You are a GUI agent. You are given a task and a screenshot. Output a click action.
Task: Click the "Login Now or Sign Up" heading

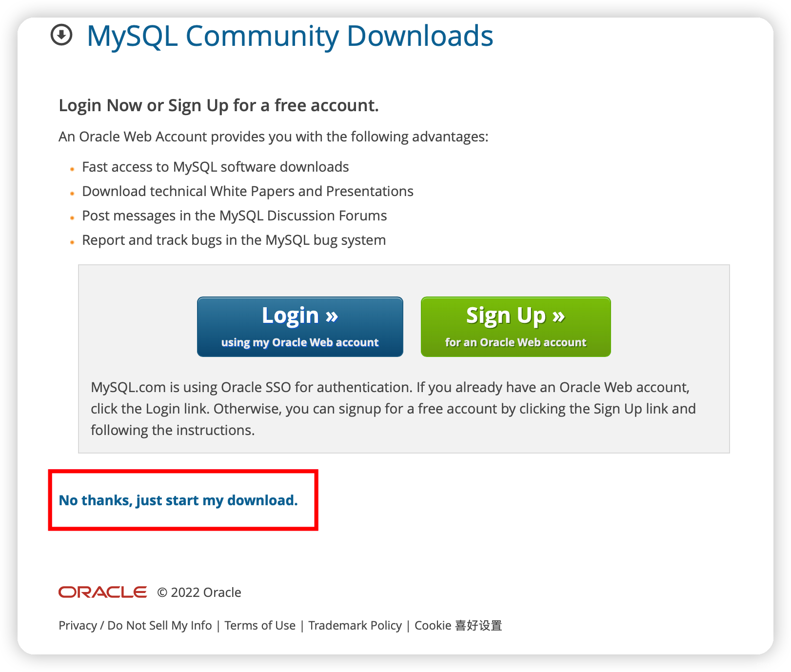218,105
